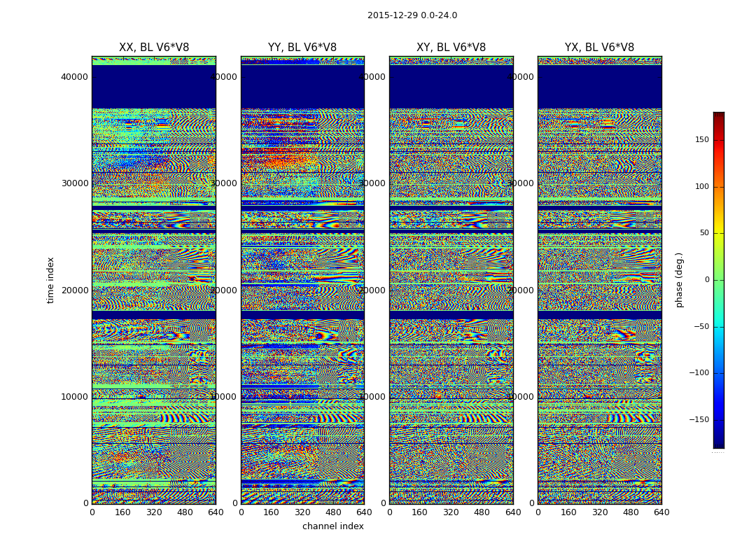The width and height of the screenshot is (735, 560).
Task: Click inside the YX phase waterfall plot
Action: pyautogui.click(x=599, y=280)
